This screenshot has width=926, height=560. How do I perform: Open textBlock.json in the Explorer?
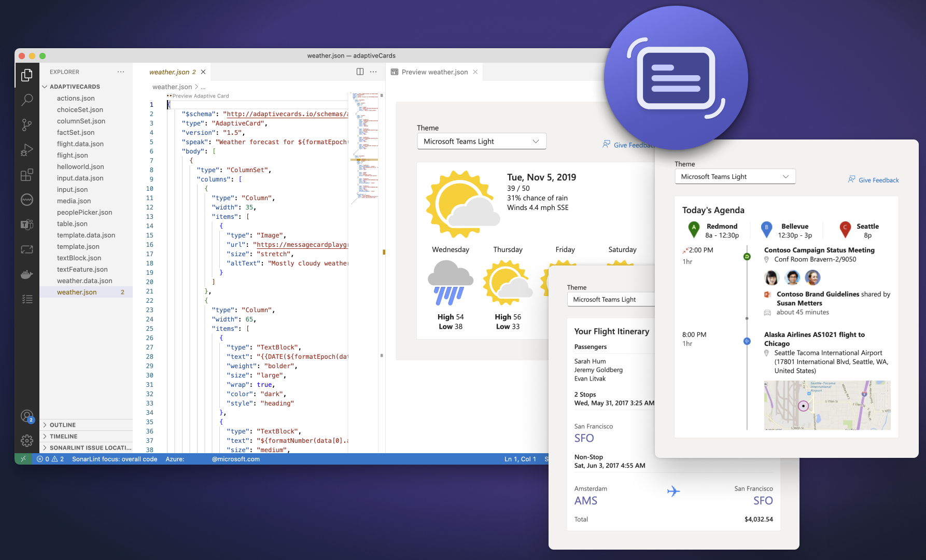[x=86, y=258]
